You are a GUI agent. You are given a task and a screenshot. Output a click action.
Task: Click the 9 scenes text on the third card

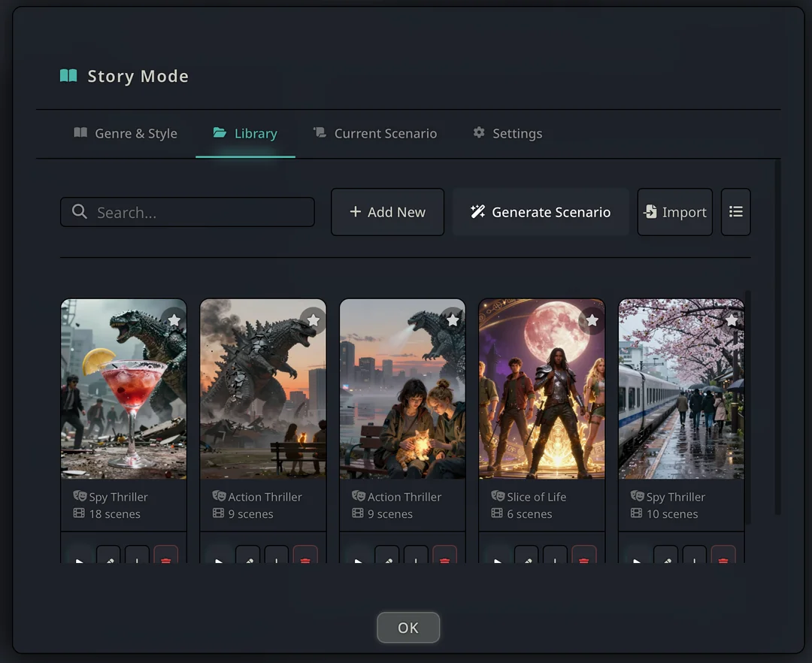pos(390,514)
